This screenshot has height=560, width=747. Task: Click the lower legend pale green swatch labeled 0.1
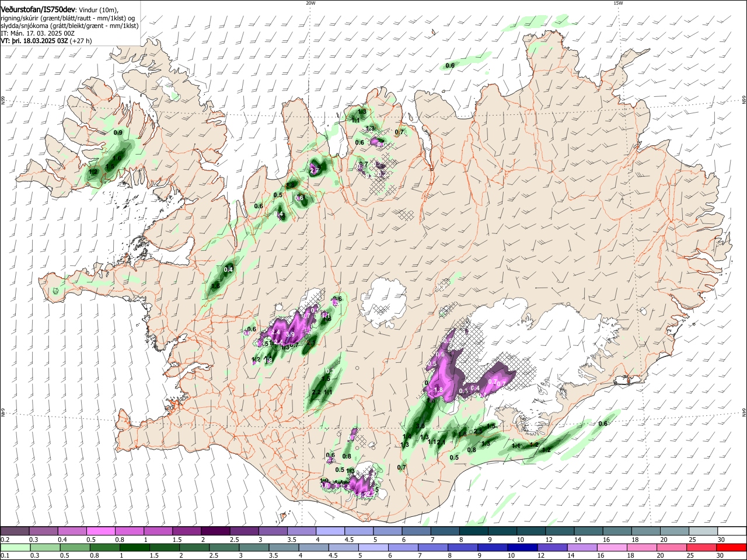pos(15,547)
